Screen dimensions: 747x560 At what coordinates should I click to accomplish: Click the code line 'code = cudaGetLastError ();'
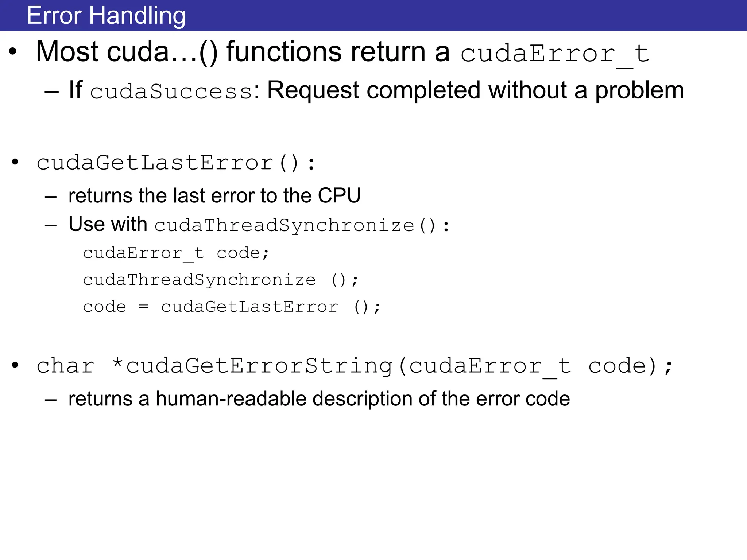point(232,307)
